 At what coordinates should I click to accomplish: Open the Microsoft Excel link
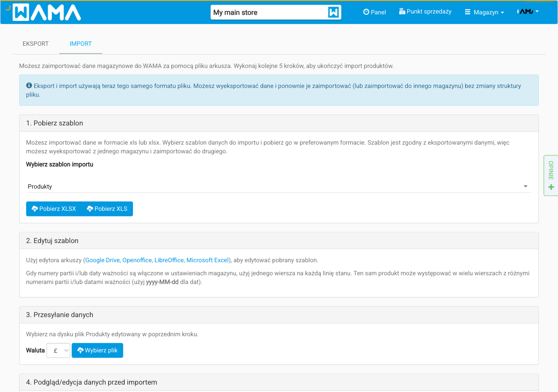(208, 260)
